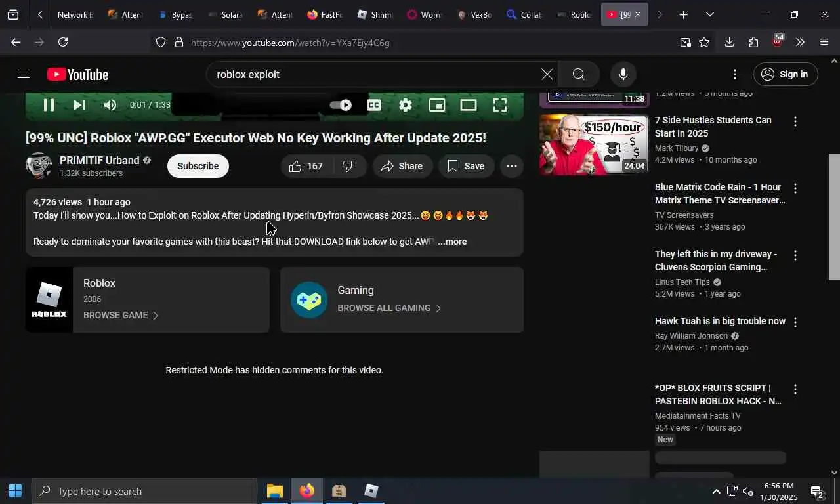Open options for Blue Matrix Code Rain video
Image resolution: width=840 pixels, height=504 pixels.
click(x=795, y=188)
